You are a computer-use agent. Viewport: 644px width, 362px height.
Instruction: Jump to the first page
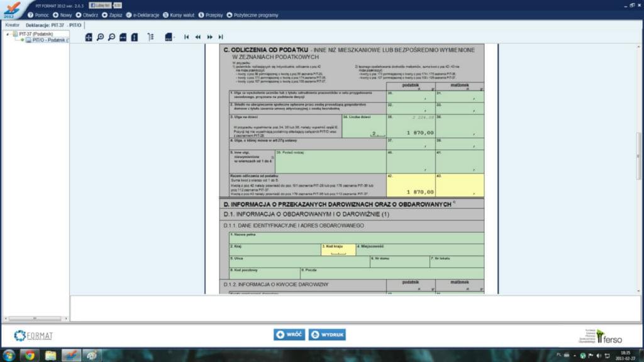point(187,37)
